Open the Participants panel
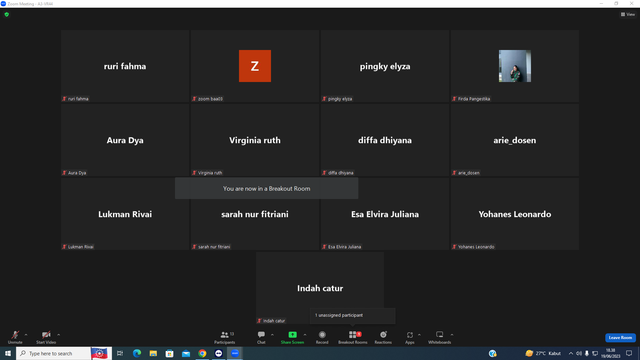The image size is (640, 360). point(224,337)
